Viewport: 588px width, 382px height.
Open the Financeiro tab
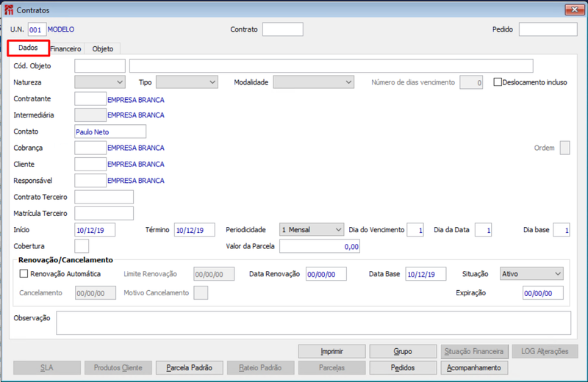click(65, 48)
